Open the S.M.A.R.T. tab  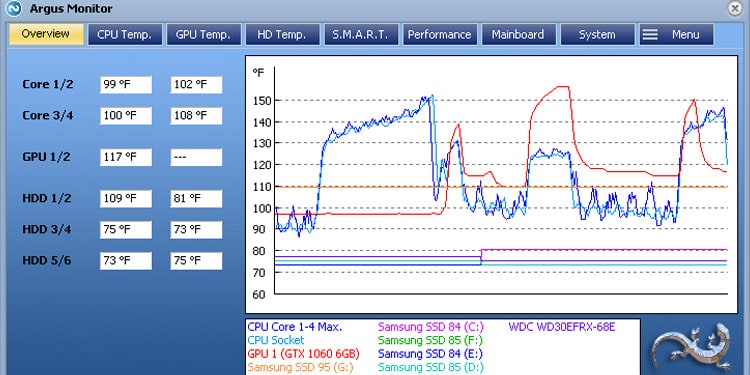361,34
